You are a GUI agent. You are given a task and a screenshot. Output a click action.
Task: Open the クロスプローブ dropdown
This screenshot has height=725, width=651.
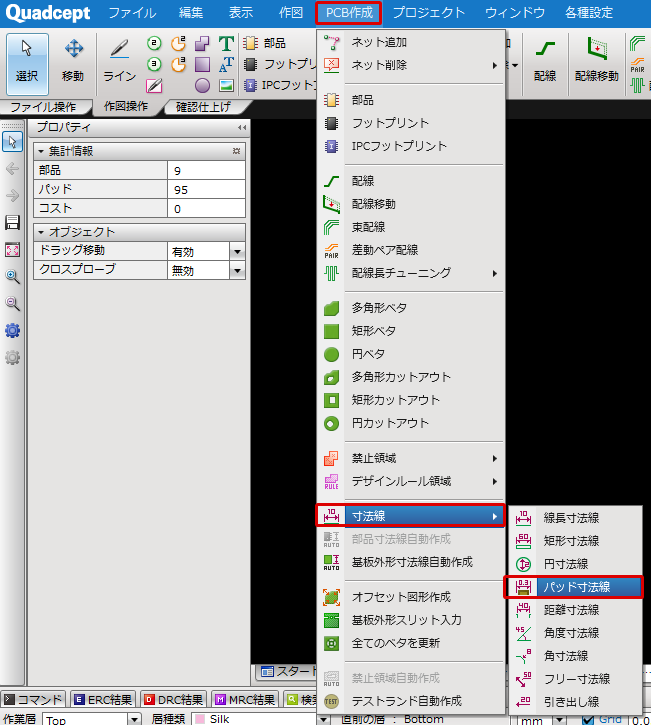coord(237,270)
